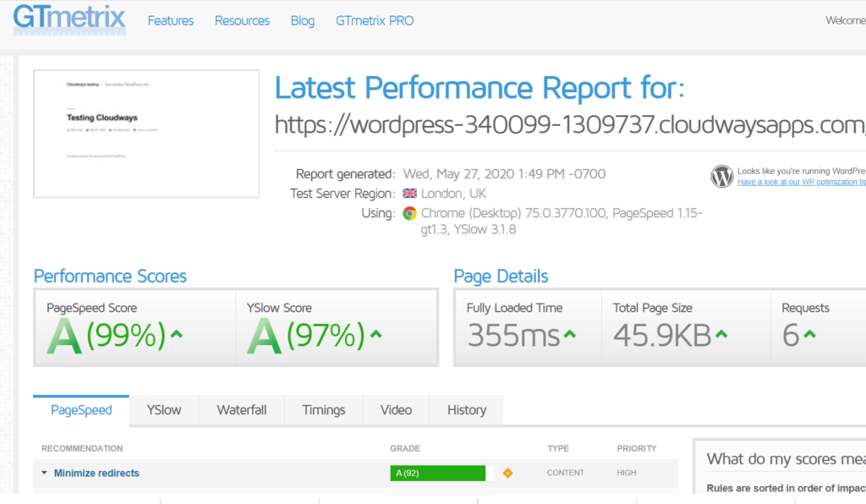Open the Video tab
This screenshot has width=866, height=504.
[x=396, y=410]
